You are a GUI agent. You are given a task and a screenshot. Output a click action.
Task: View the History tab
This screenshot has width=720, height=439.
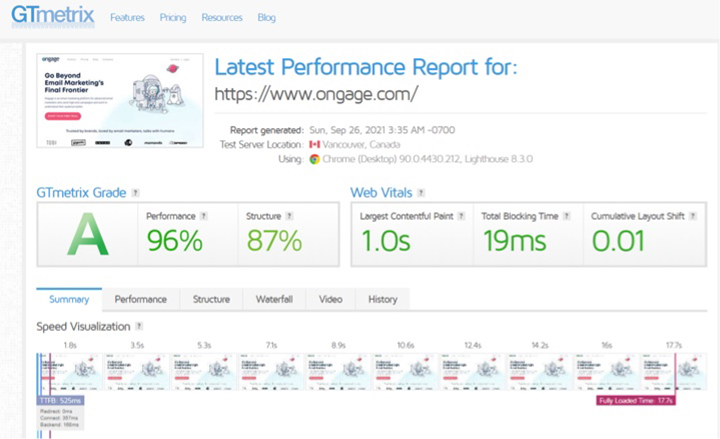pos(382,299)
